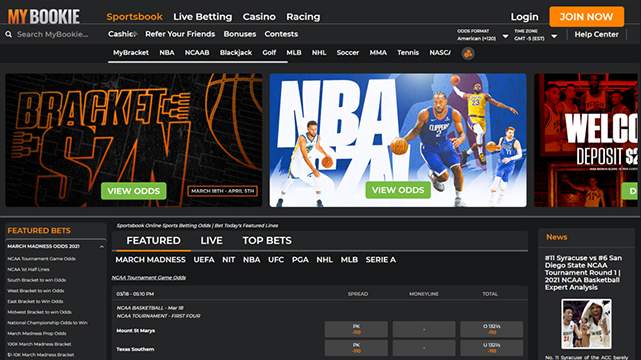Open the Bonuses page
The image size is (641, 360).
coord(240,34)
